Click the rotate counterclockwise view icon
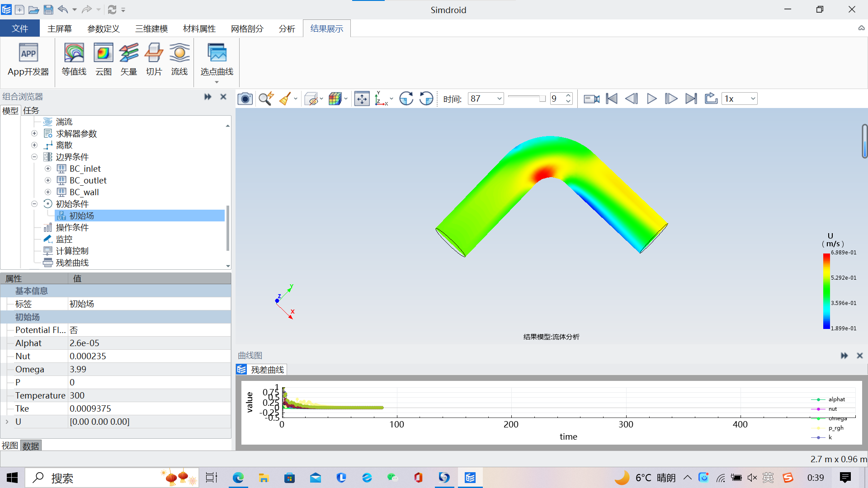Viewport: 868px width, 488px height. 426,99
